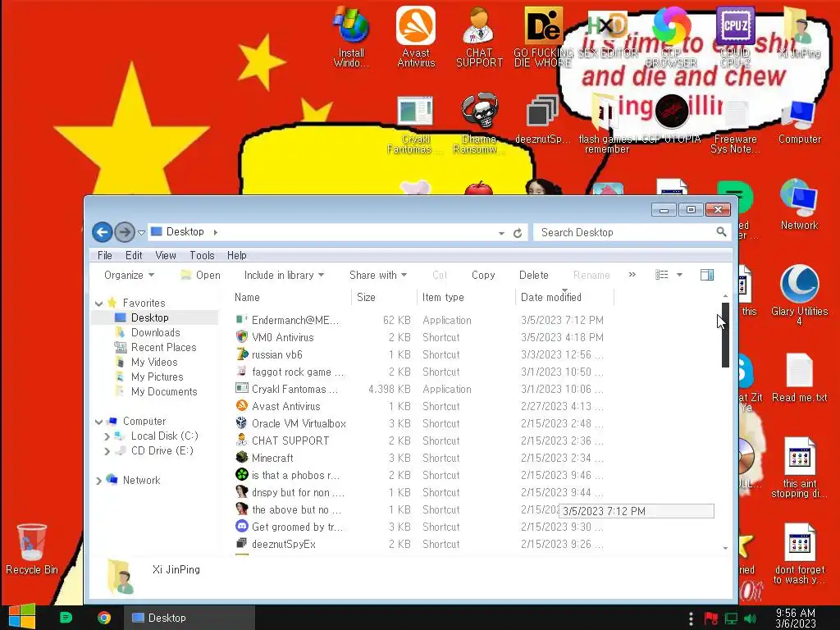Open Freeware Sys Note desktop icon

[735, 127]
